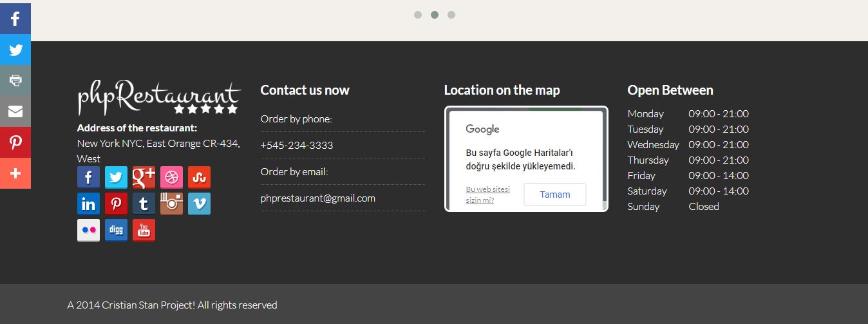Share via the Pinterest sidebar button
868x324 pixels.
[15, 142]
